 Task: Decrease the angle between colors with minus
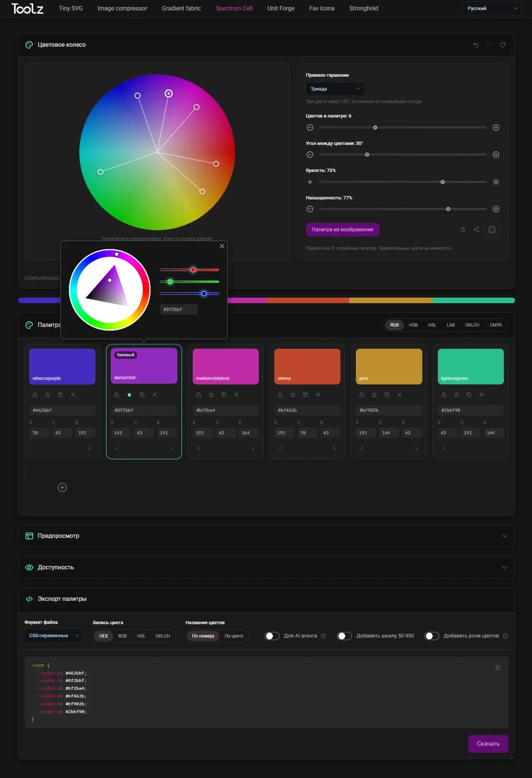pos(310,155)
